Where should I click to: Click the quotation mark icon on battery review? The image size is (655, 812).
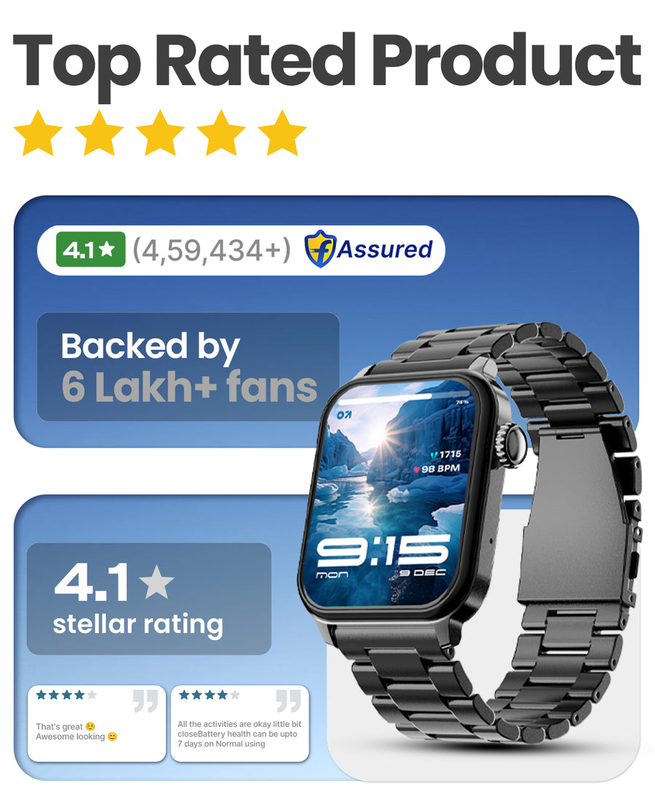click(x=288, y=701)
